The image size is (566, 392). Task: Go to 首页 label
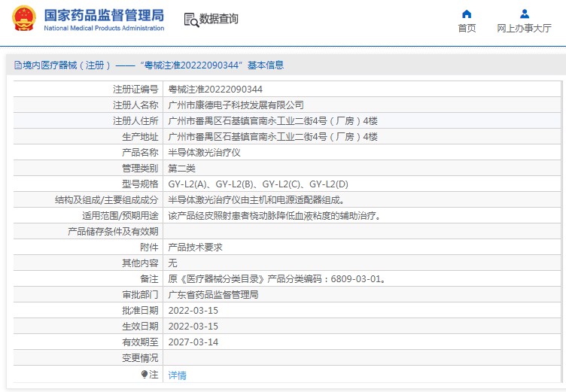467,28
